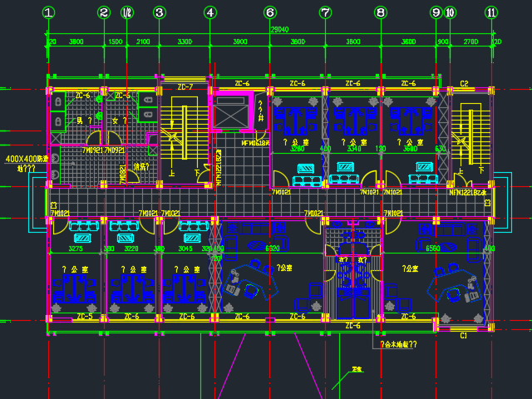This screenshot has height=399, width=532.
Task: Select the ZC-7 window label
Action: click(185, 86)
